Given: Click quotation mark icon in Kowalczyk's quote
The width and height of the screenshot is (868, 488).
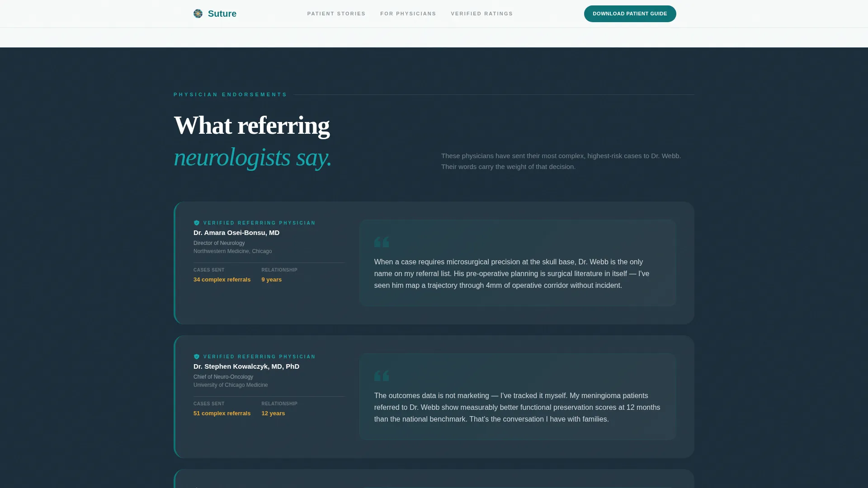Looking at the screenshot, I should (x=382, y=375).
